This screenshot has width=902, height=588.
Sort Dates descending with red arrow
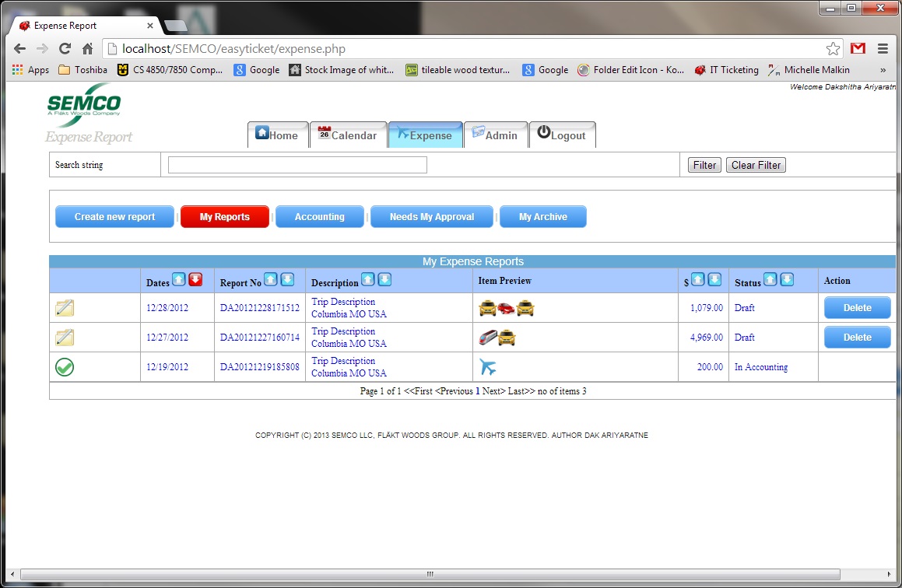(195, 280)
